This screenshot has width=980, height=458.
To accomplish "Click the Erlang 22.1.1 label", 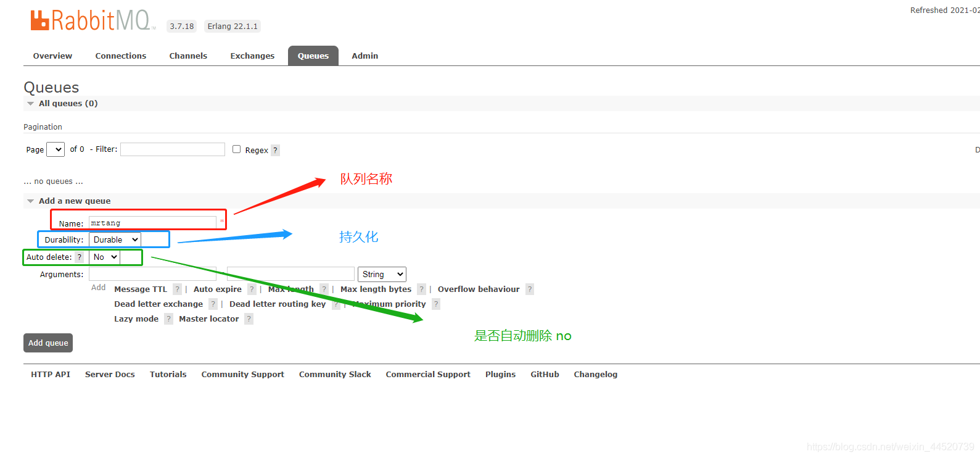I will point(233,27).
